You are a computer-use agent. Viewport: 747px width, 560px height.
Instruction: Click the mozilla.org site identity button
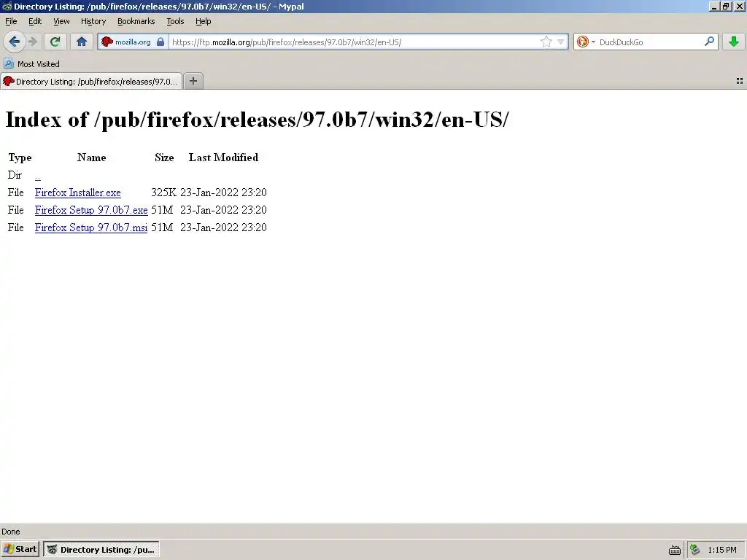[x=133, y=42]
